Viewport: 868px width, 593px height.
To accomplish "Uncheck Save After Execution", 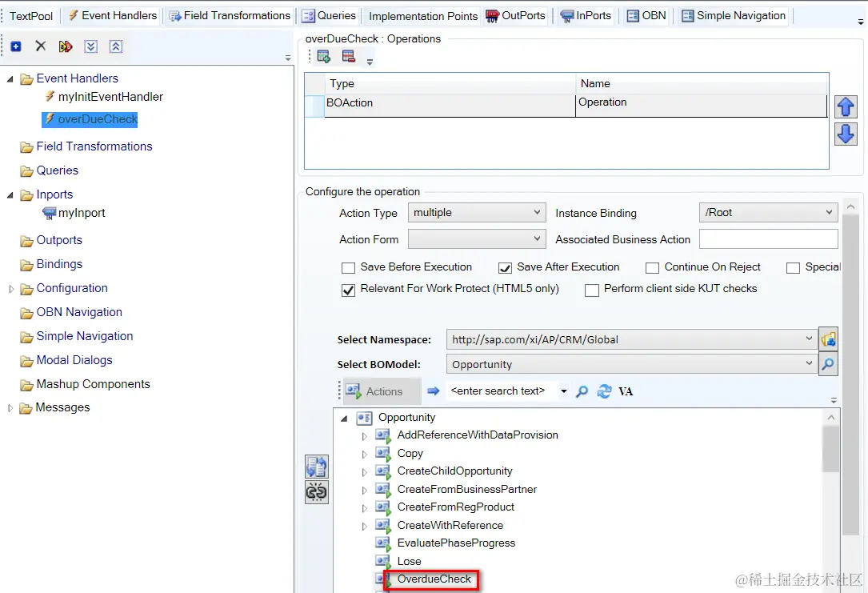I will coord(505,268).
